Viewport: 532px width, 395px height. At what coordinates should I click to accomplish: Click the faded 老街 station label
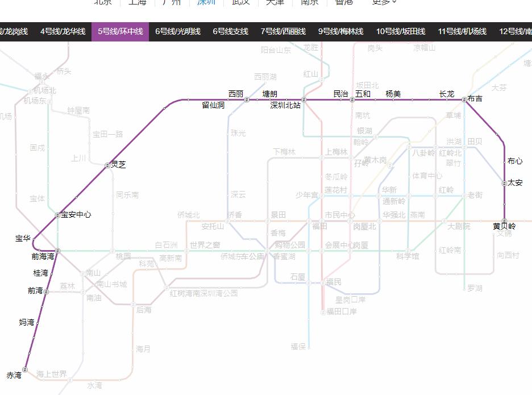(475, 195)
